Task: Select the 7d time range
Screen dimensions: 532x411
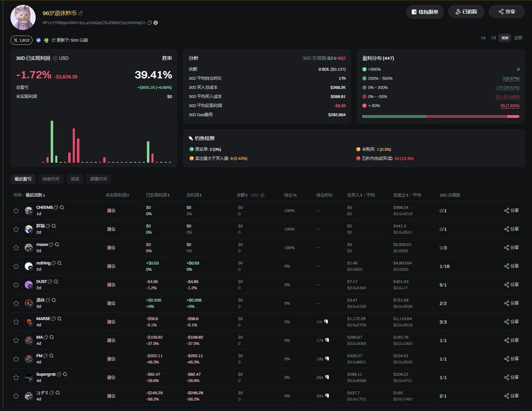Action: pyautogui.click(x=493, y=38)
